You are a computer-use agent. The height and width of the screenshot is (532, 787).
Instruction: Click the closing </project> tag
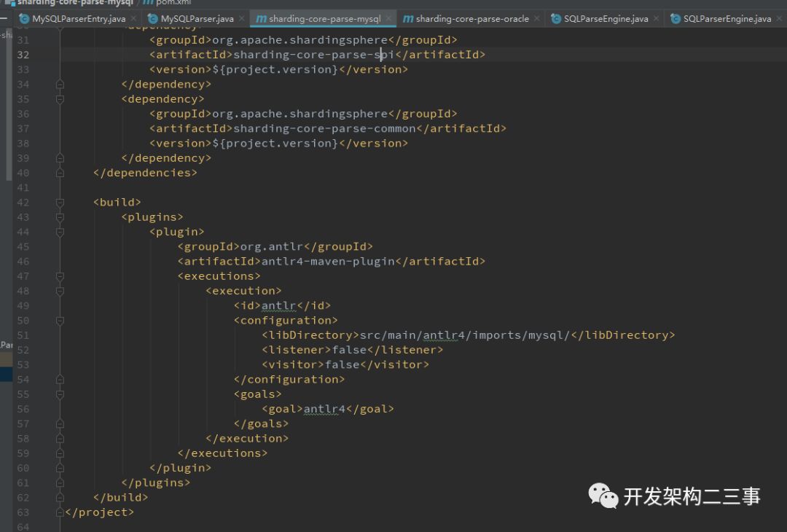(99, 512)
